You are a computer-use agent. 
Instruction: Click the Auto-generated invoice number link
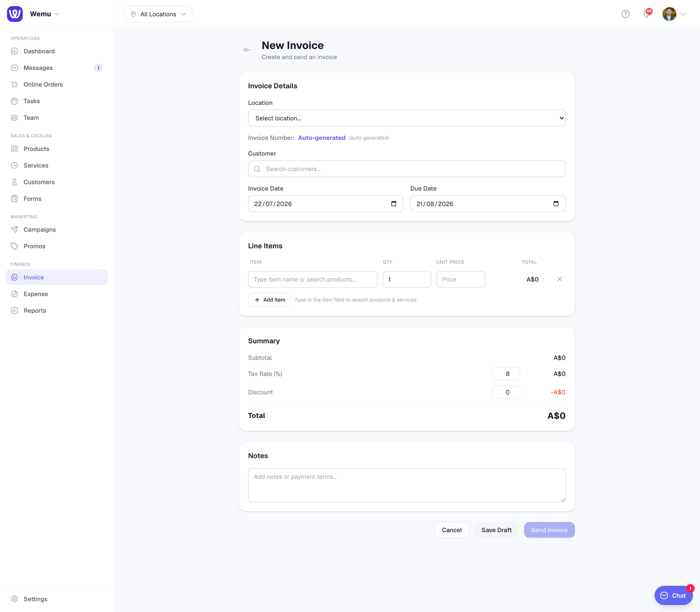click(322, 138)
